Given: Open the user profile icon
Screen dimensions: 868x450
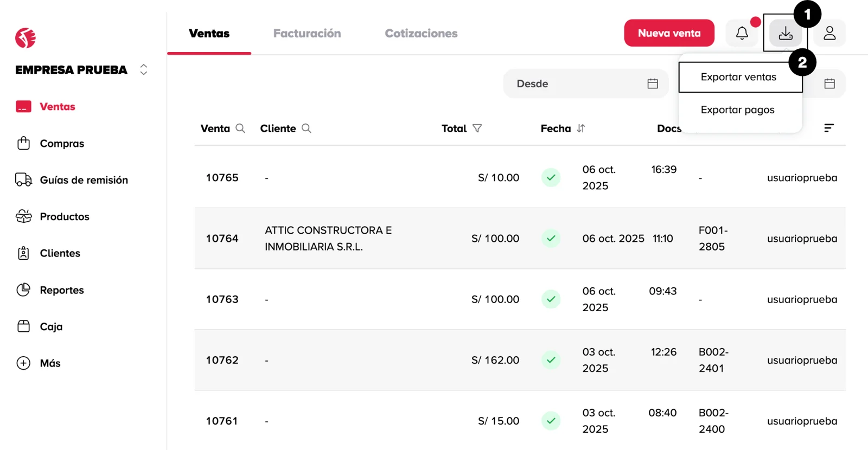Looking at the screenshot, I should (829, 34).
